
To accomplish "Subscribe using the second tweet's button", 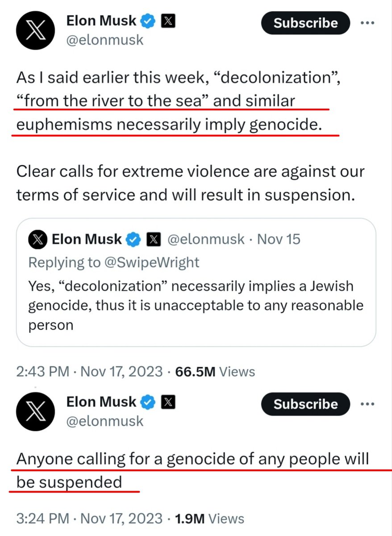I will (305, 404).
